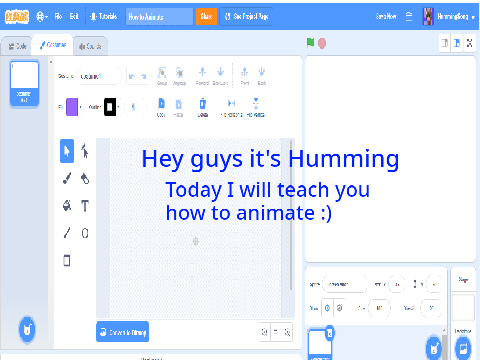This screenshot has height=360, width=480.
Task: Select the costume1 thumbnail
Action: point(24,83)
